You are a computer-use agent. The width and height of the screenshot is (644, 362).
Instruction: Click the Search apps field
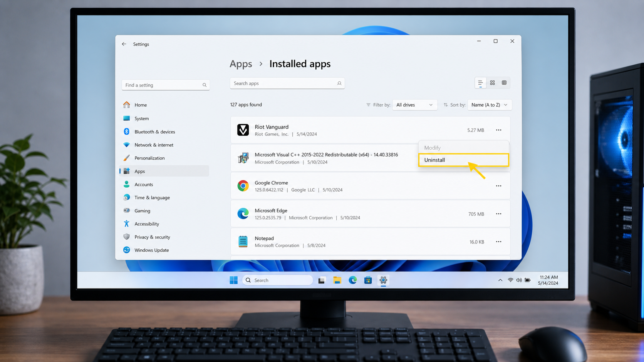click(x=287, y=83)
